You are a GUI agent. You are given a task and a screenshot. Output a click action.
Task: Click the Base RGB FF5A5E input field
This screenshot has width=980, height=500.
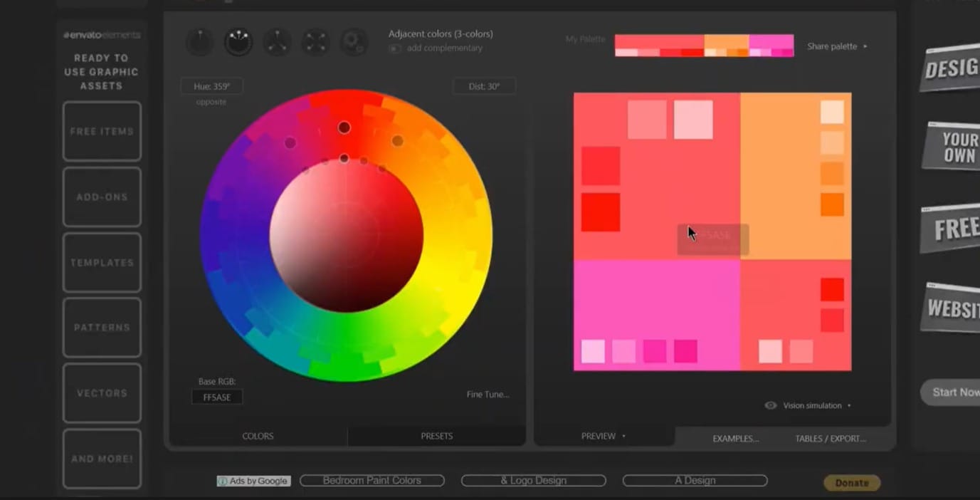pyautogui.click(x=217, y=397)
